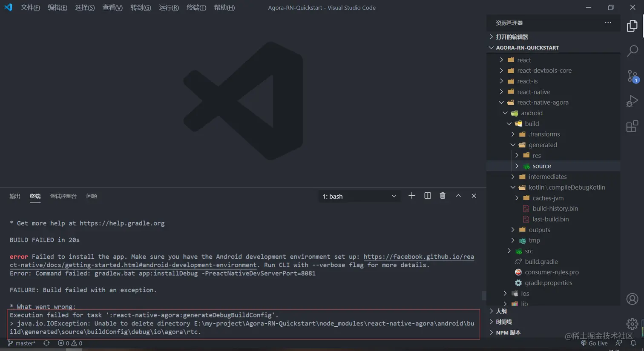Screen dimensions: 644x351
Task: Open the 编辑(E) menu
Action: 57,8
